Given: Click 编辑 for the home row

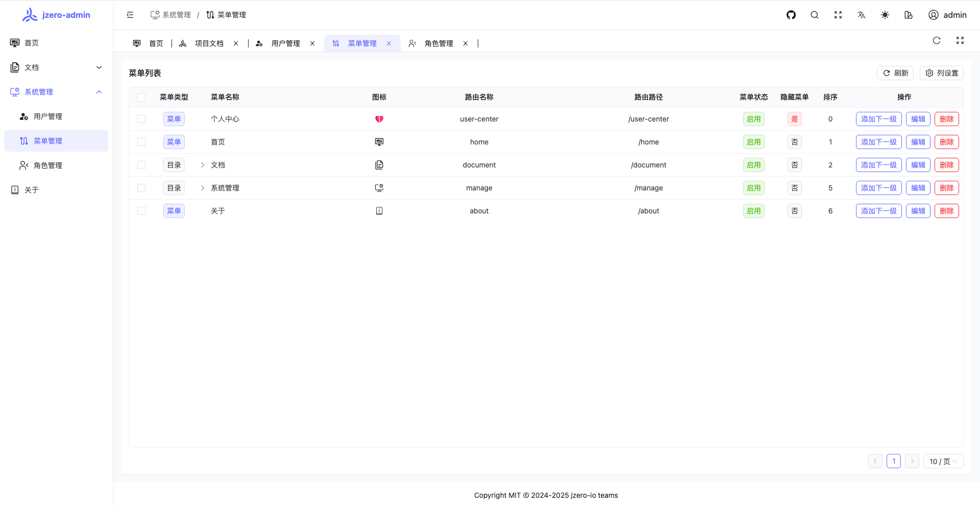Looking at the screenshot, I should [918, 142].
